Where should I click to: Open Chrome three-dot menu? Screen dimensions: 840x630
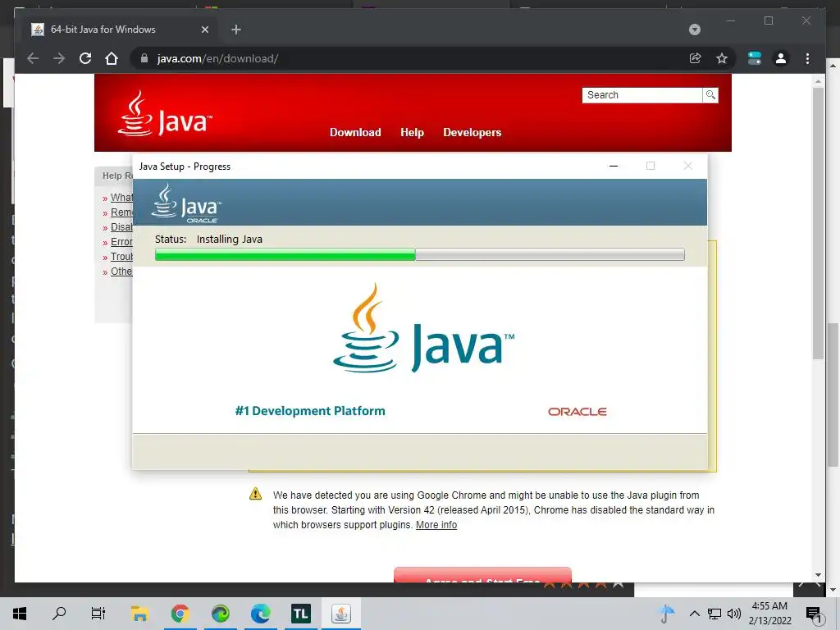click(807, 58)
